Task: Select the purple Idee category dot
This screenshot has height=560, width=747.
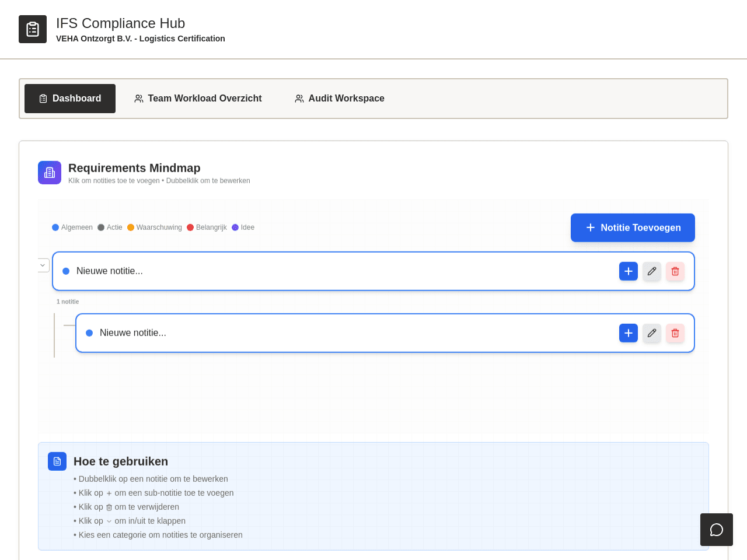Action: point(235,228)
